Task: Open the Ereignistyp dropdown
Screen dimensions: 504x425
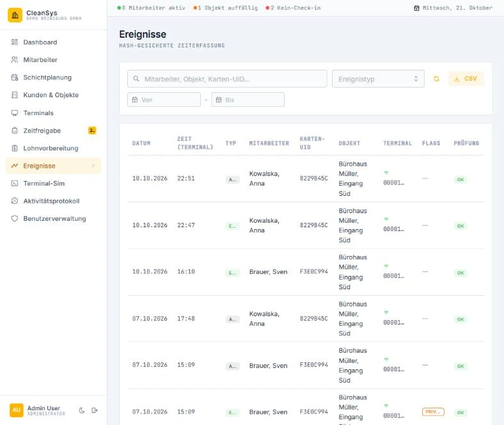Action: pos(378,79)
